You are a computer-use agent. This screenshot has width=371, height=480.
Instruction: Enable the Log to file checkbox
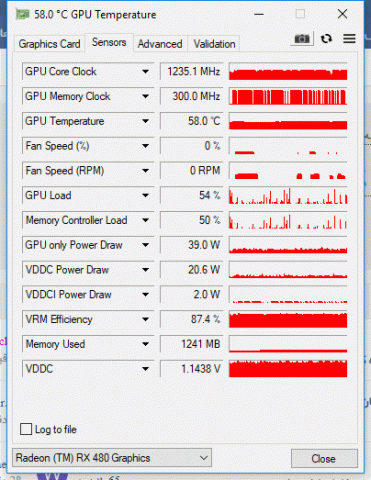(x=26, y=429)
